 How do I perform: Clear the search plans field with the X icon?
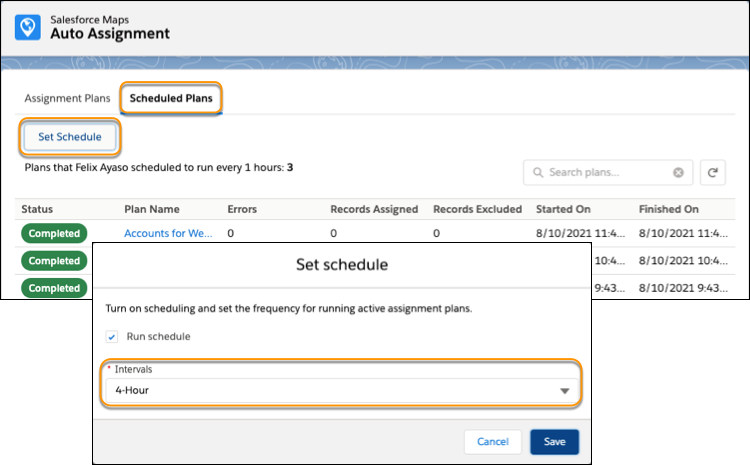[678, 172]
